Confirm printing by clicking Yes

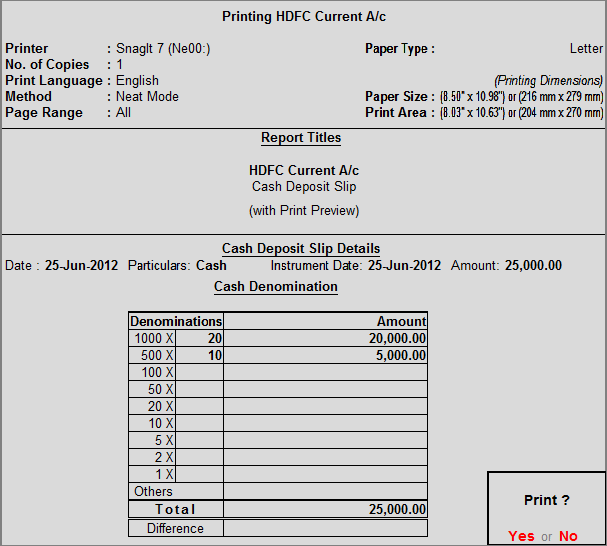coord(521,536)
